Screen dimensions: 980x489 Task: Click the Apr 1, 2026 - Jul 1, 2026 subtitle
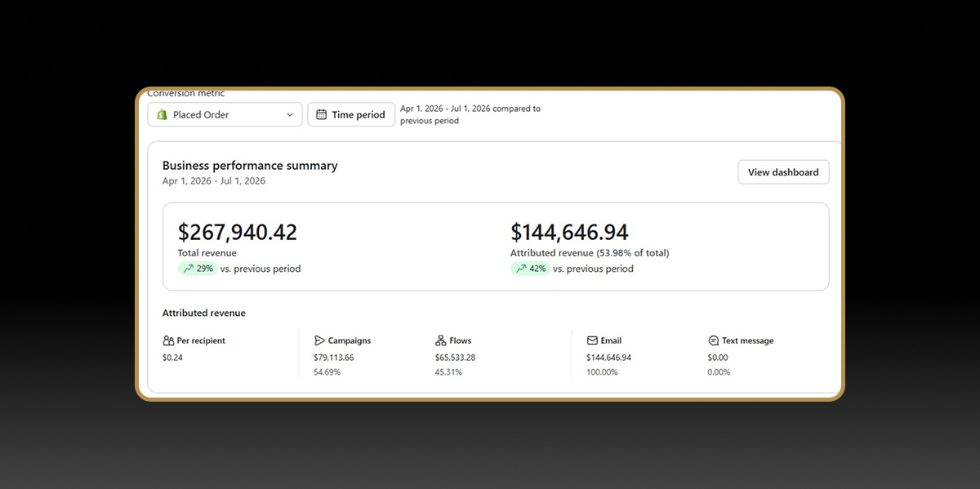(214, 181)
